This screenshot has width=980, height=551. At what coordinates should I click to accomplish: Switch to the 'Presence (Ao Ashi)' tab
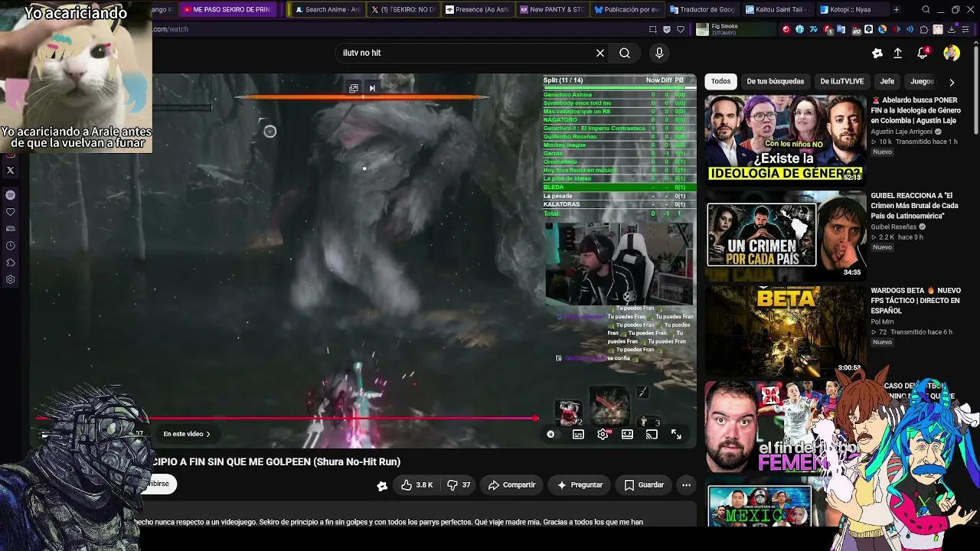477,9
